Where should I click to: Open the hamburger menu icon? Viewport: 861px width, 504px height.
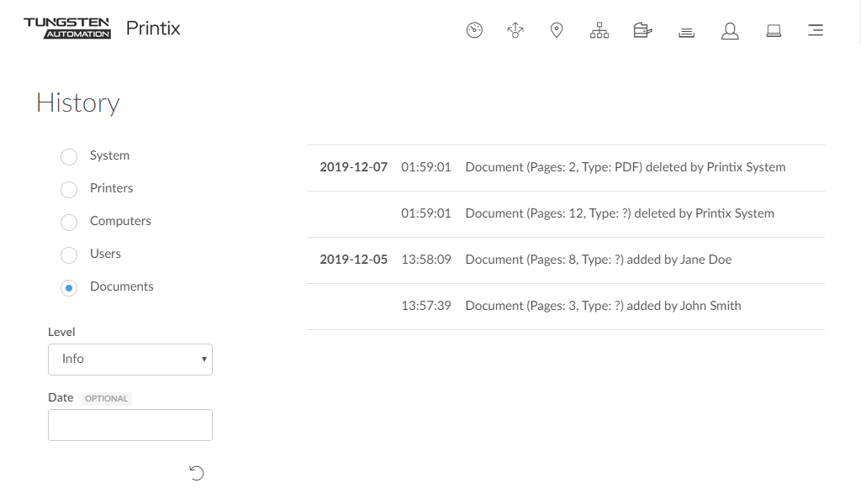pos(815,31)
